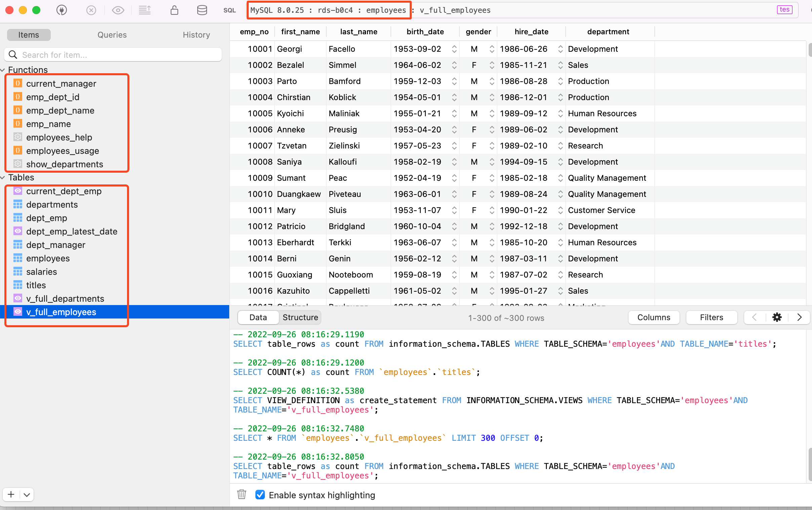Open the settings gear in pagination bar
812x510 pixels.
coord(777,317)
